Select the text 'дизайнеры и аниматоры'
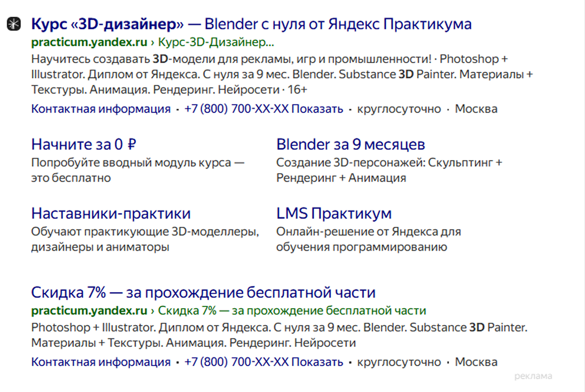 pos(100,247)
